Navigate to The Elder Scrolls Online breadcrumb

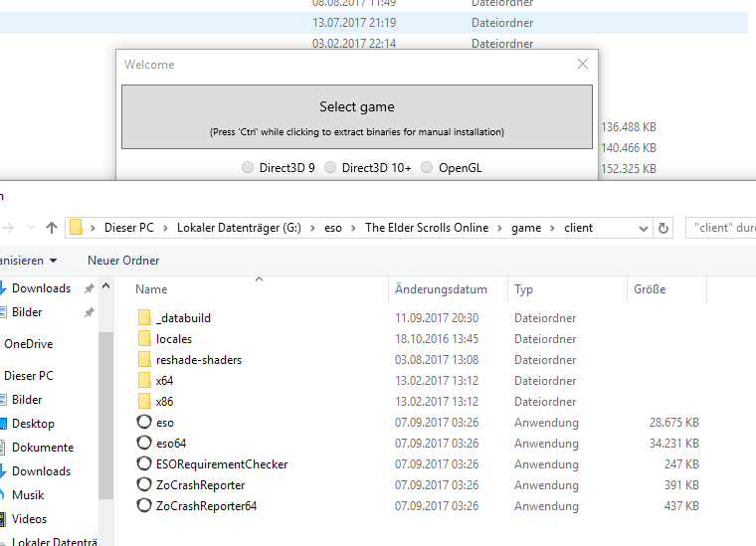coord(427,228)
